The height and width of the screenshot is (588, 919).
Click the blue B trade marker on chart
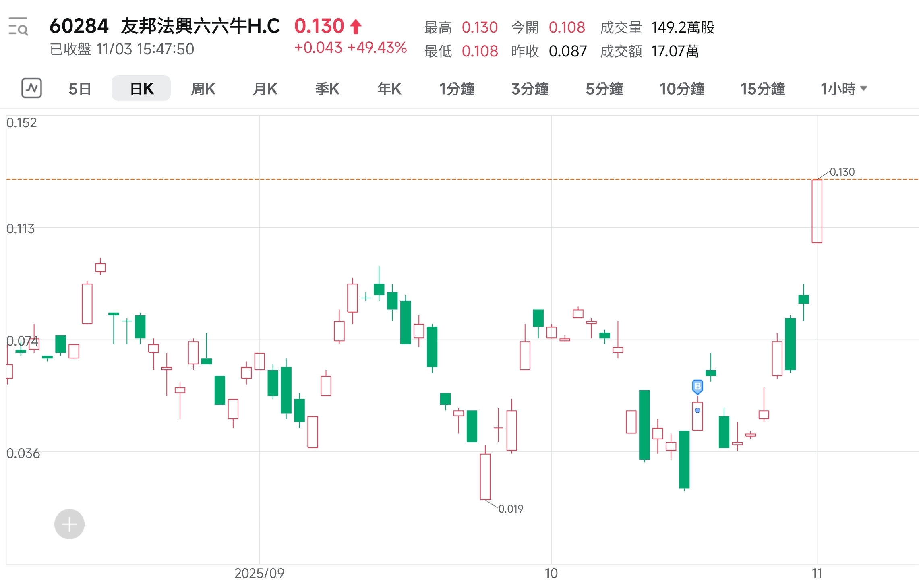click(698, 387)
